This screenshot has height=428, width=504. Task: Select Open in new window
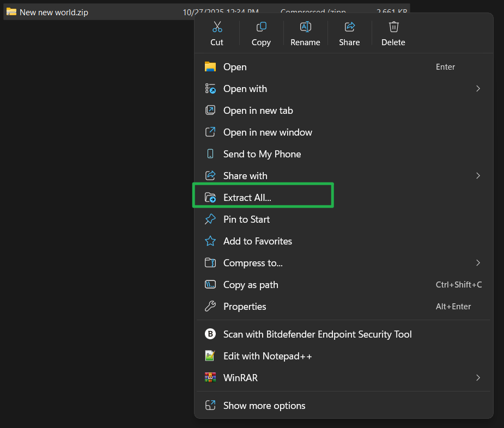click(x=268, y=132)
